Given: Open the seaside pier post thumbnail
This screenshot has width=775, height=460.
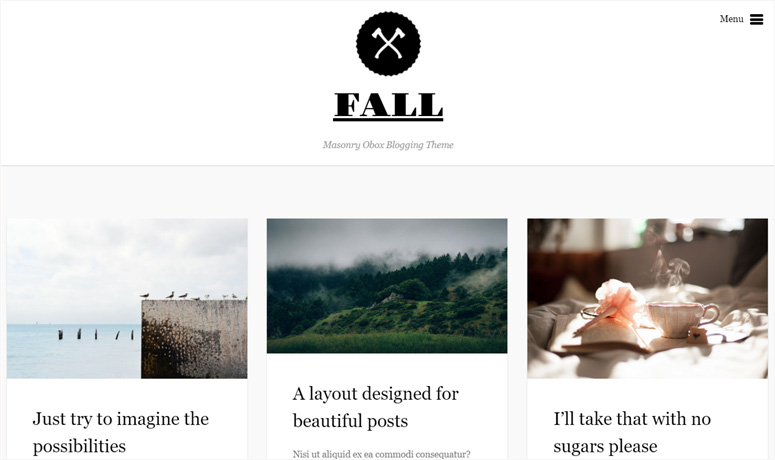Looking at the screenshot, I should pyautogui.click(x=127, y=298).
